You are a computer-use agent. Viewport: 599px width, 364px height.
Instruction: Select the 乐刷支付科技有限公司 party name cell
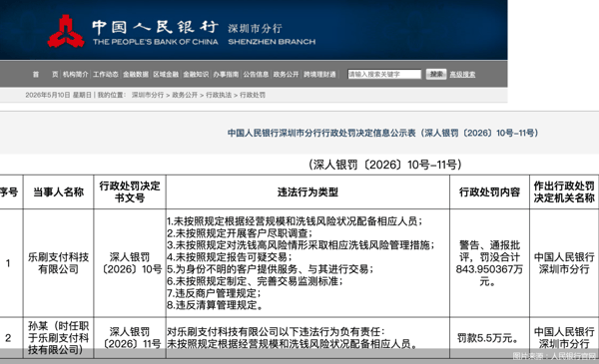pyautogui.click(x=58, y=263)
